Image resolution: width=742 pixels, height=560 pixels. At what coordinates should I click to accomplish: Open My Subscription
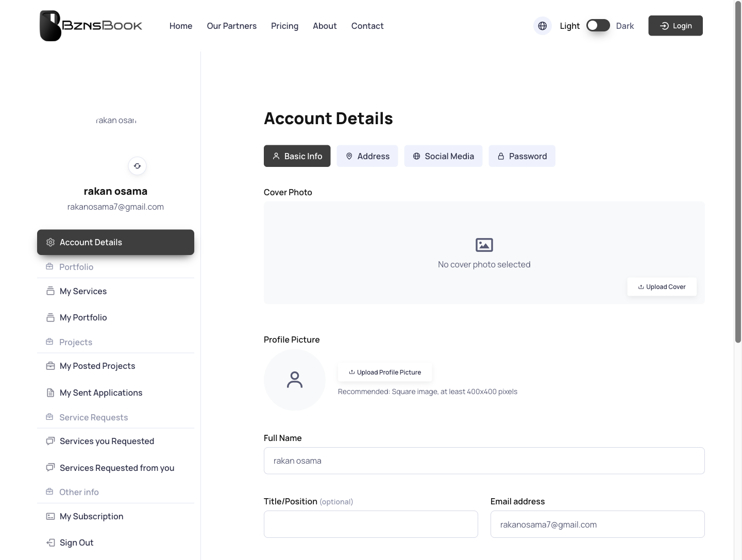coord(115,516)
